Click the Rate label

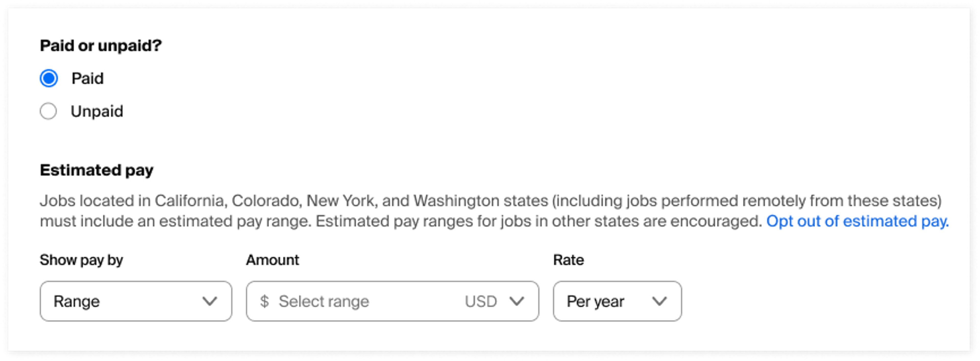click(x=568, y=260)
